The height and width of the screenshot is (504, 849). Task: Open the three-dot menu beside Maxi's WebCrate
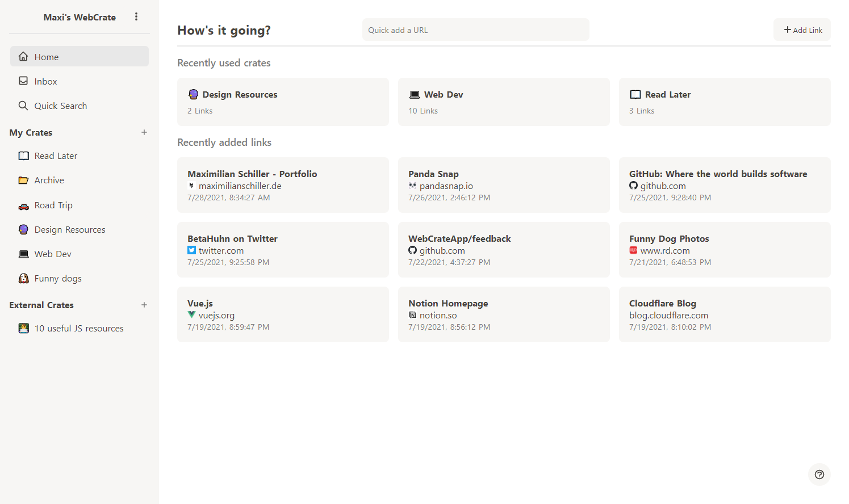136,16
